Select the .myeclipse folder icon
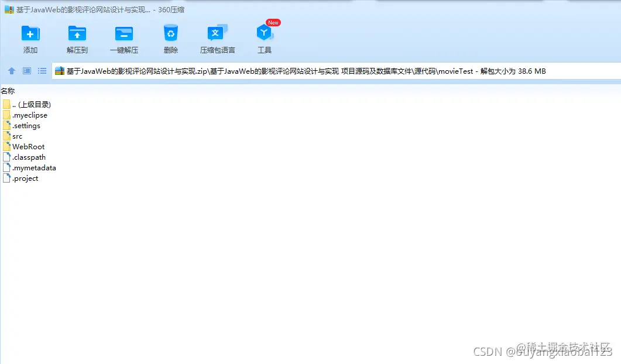The width and height of the screenshot is (621, 364). 6,115
